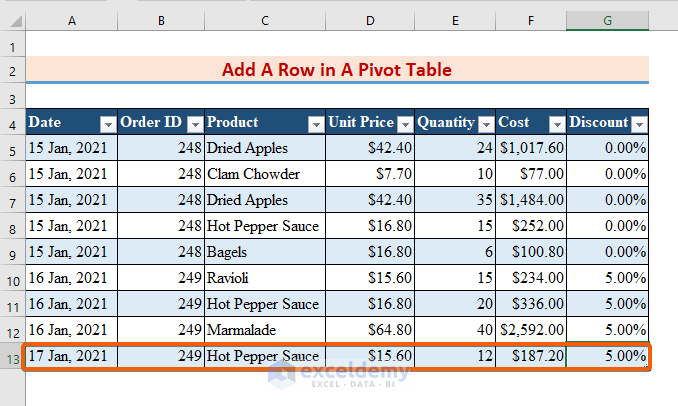Image resolution: width=678 pixels, height=406 pixels.
Task: Open the Date column filter dropdown
Action: pos(108,124)
